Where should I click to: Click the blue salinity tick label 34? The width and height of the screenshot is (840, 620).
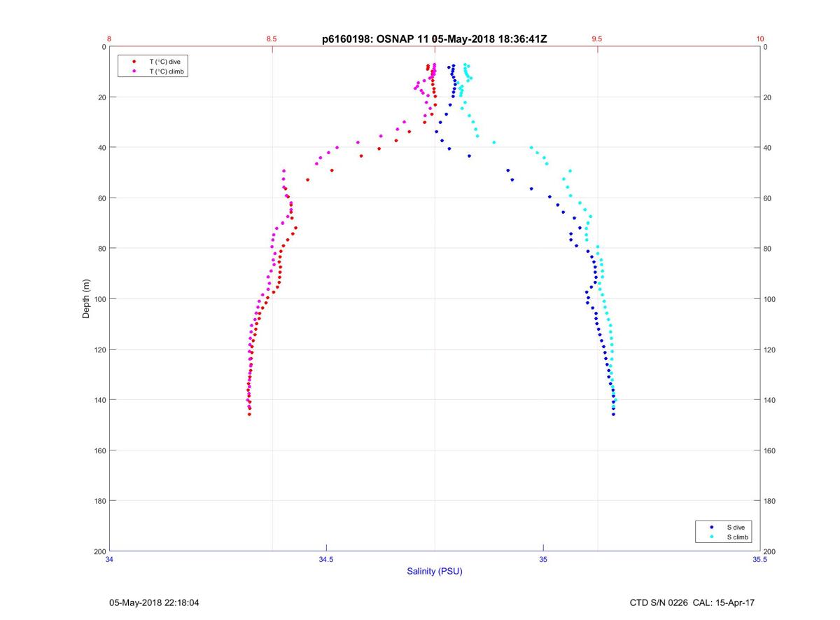click(x=109, y=560)
